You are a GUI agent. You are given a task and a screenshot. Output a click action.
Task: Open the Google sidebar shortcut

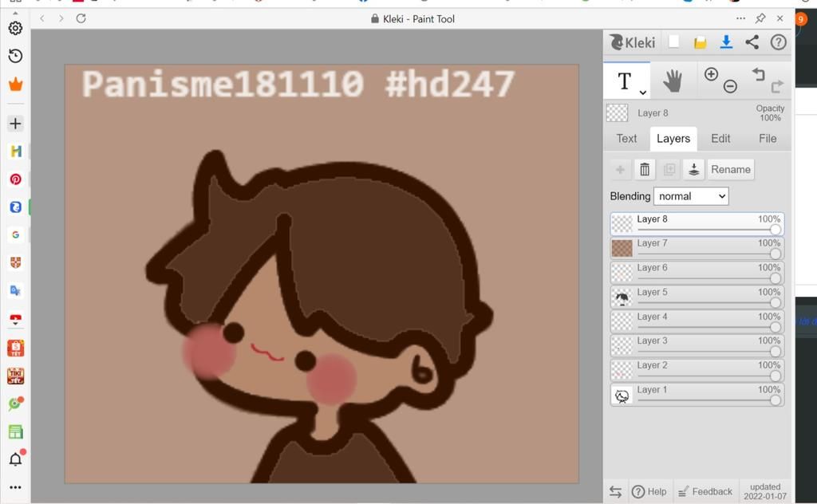(16, 234)
